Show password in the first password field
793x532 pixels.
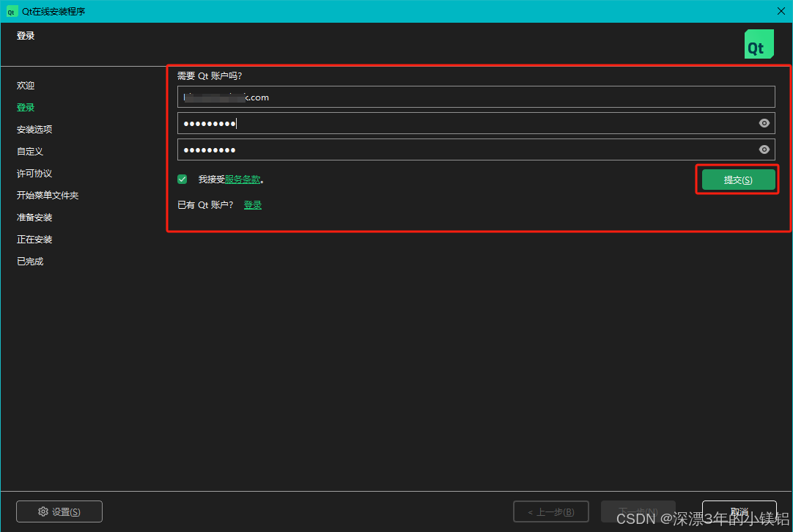tap(764, 123)
